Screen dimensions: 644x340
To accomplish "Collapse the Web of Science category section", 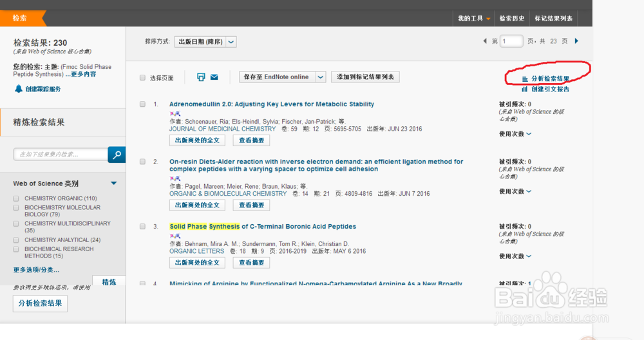I will [x=114, y=183].
